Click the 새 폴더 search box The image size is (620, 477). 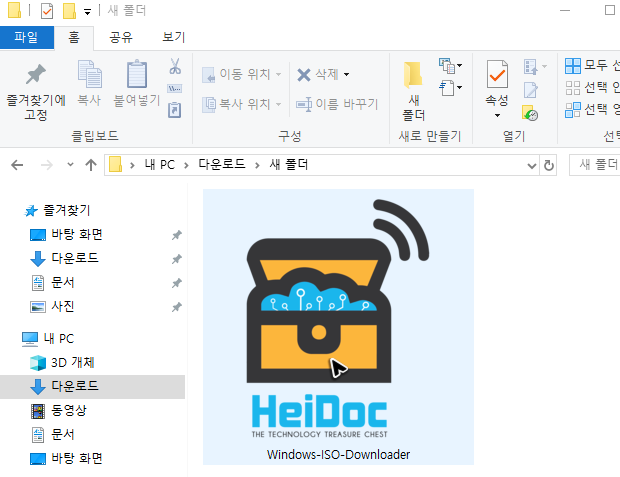tap(594, 165)
